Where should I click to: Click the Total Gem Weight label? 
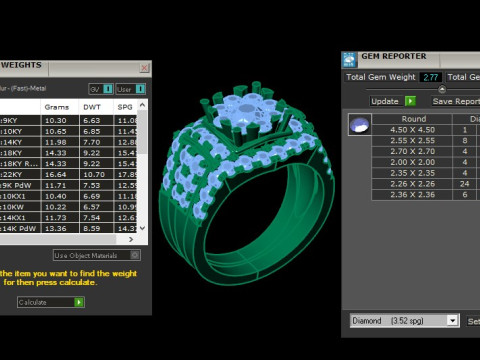[381, 77]
